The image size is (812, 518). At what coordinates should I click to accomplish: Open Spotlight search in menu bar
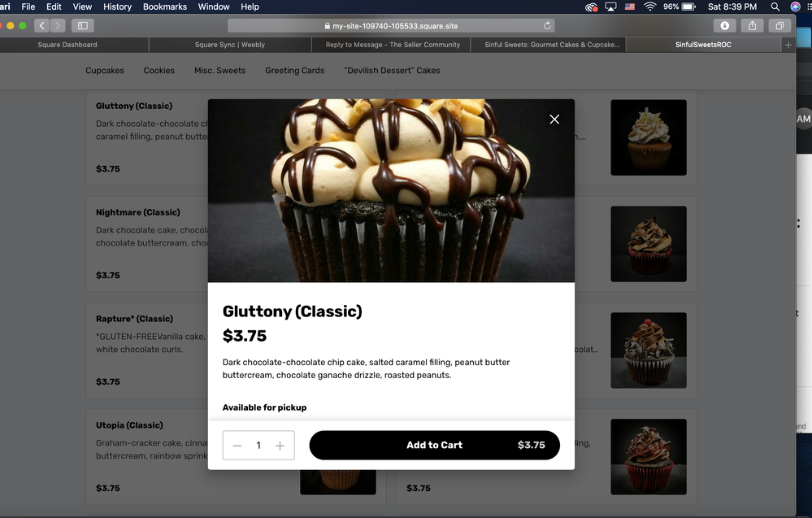[x=775, y=7]
